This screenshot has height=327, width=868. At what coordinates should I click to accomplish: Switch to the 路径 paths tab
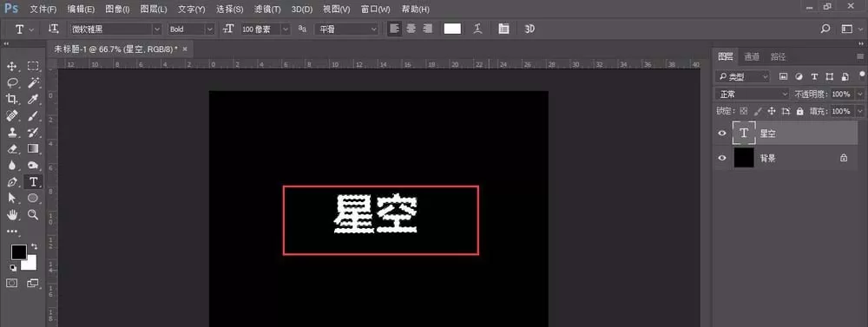[x=778, y=56]
